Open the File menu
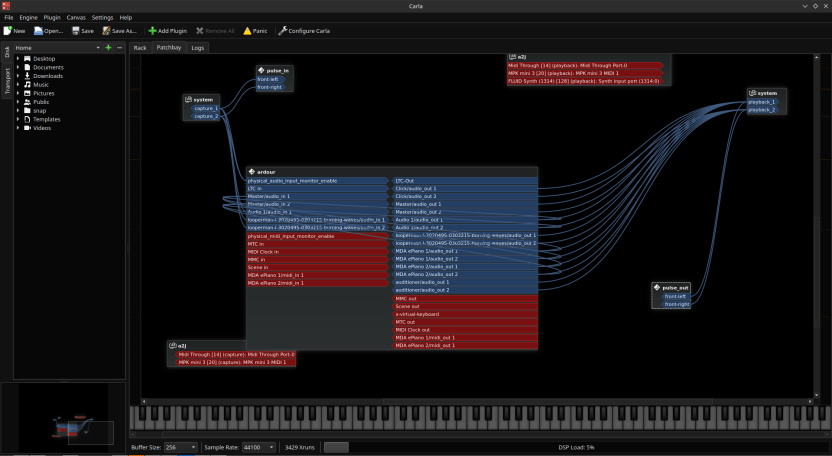Screen dimensions: 832x456 tap(9, 18)
